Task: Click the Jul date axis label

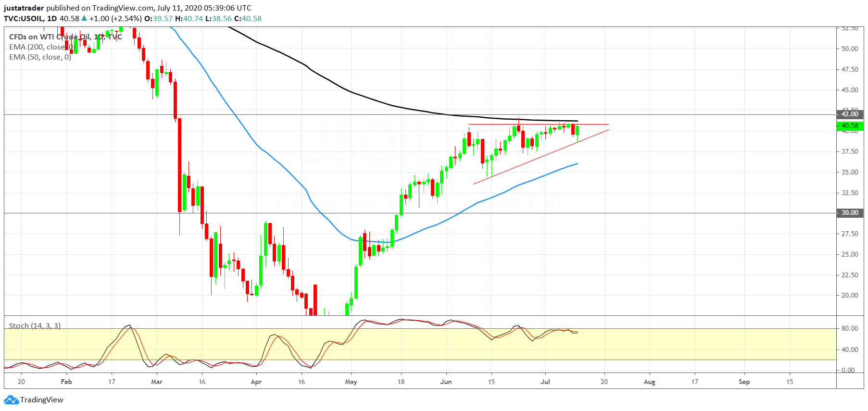Action: [x=545, y=382]
